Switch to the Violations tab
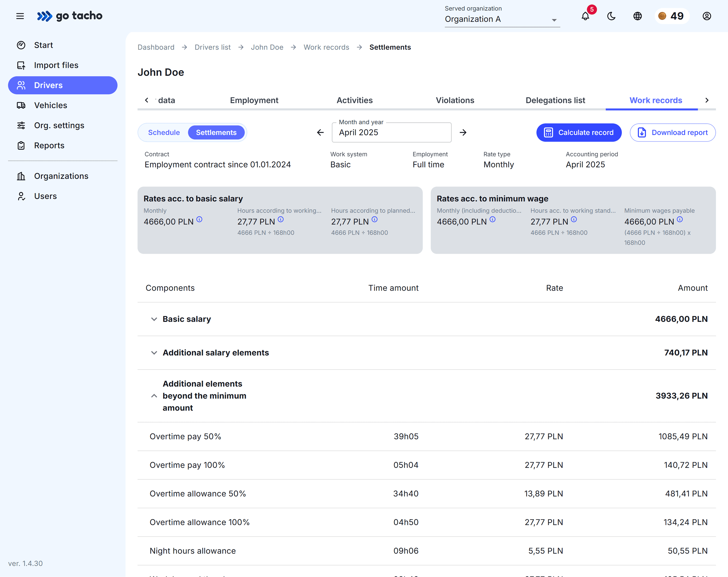The image size is (728, 577). click(455, 100)
